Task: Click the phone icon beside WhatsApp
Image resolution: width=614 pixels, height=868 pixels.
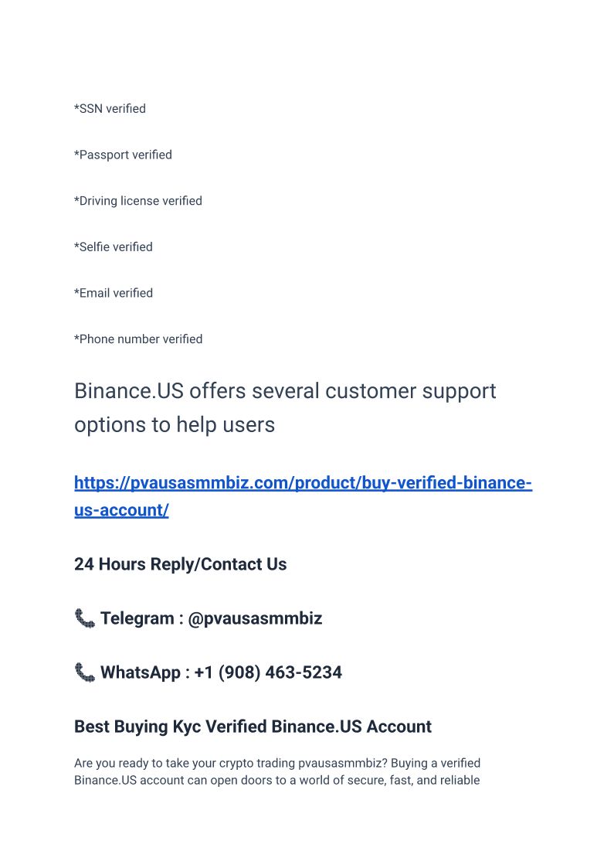Action: tap(85, 672)
